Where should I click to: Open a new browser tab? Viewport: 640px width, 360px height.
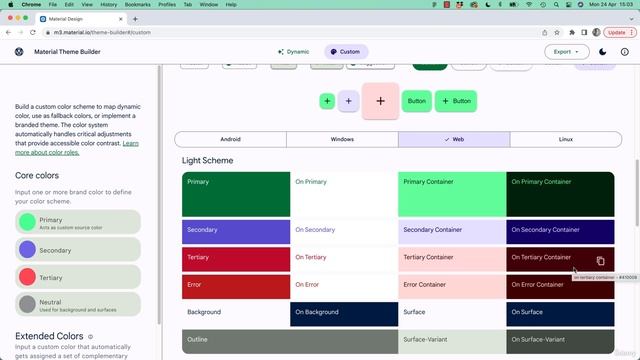[x=135, y=19]
